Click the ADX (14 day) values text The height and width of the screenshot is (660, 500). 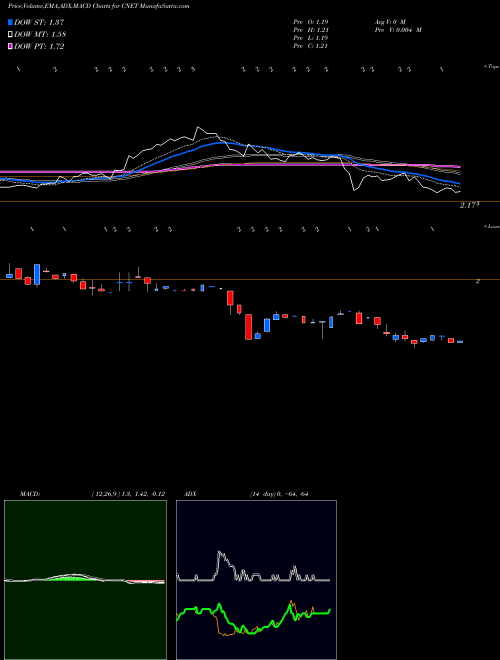[x=279, y=494]
